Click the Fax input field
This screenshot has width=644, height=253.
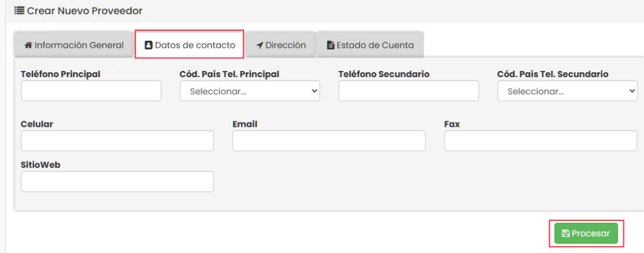click(x=540, y=141)
